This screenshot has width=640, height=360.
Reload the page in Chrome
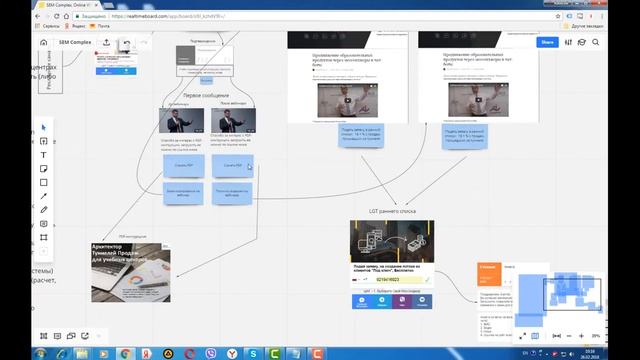pos(57,16)
